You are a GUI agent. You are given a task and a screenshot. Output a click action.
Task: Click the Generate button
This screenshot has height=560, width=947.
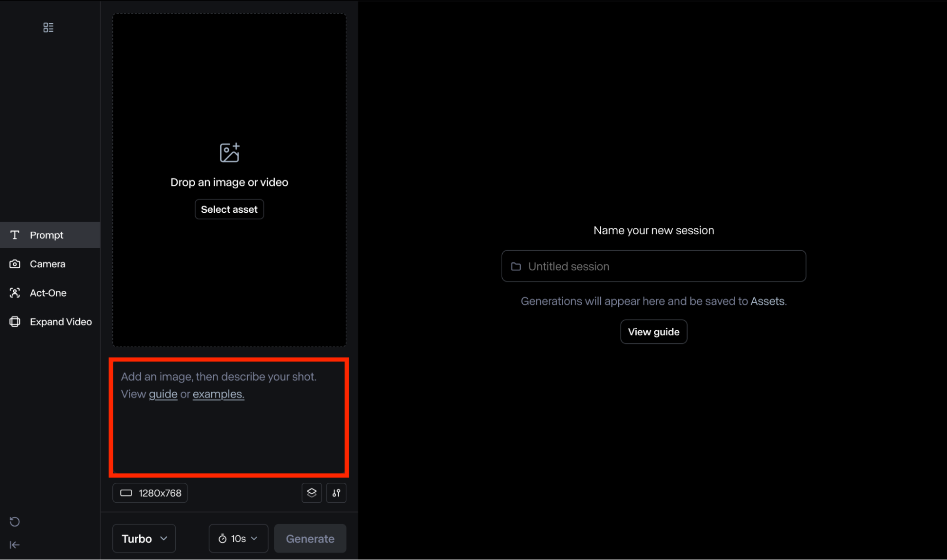coord(310,539)
